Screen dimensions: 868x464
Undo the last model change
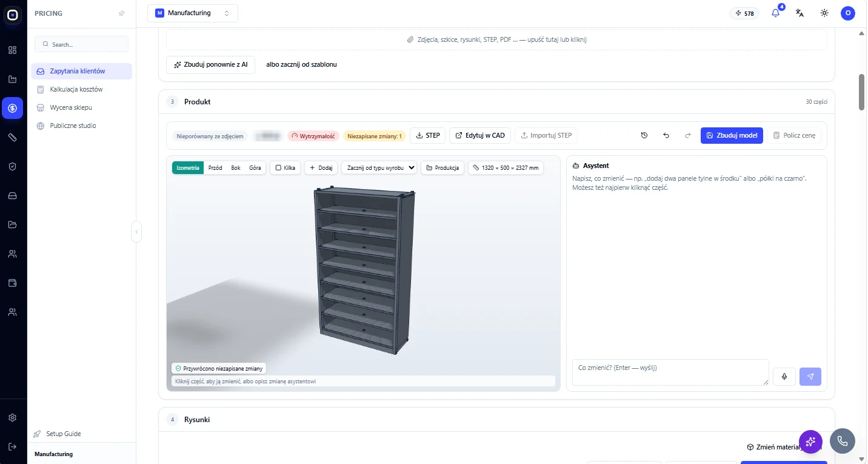pyautogui.click(x=666, y=135)
